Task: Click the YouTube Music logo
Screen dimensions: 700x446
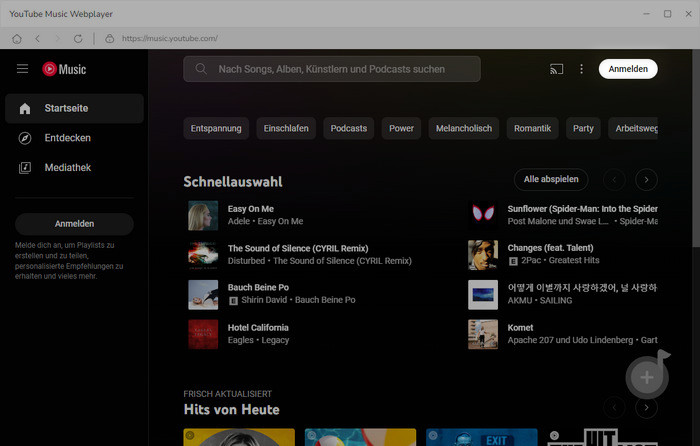Action: 64,69
